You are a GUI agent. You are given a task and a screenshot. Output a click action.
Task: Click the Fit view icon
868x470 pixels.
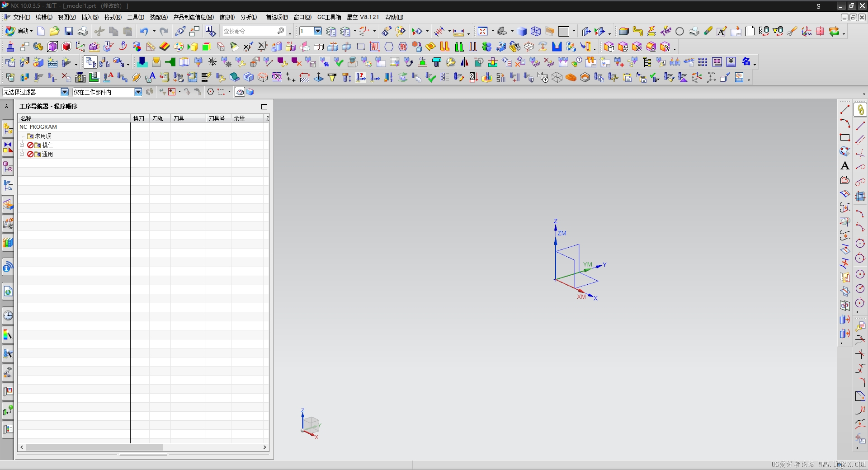point(482,31)
